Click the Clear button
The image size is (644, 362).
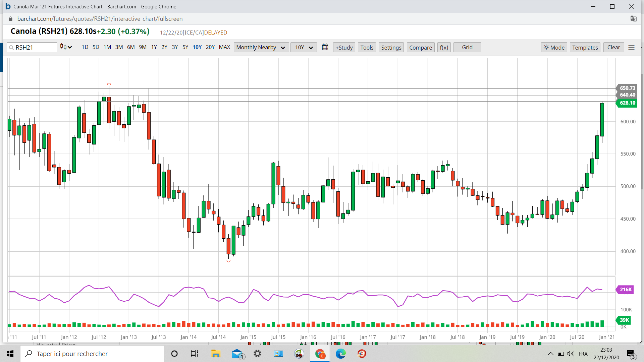[613, 47]
